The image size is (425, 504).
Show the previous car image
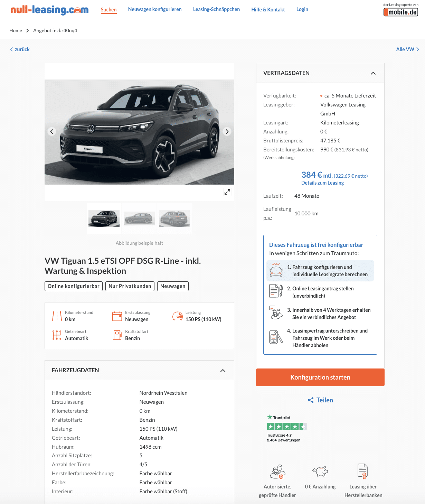52,131
